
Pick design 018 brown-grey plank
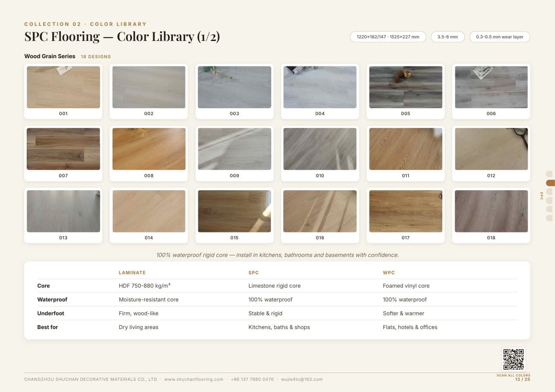click(x=491, y=211)
